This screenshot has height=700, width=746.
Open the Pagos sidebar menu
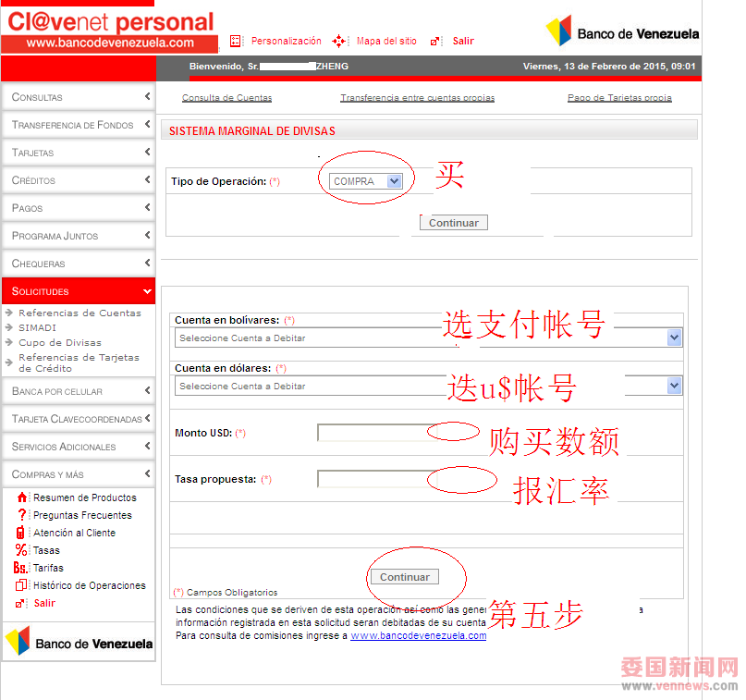click(x=79, y=207)
